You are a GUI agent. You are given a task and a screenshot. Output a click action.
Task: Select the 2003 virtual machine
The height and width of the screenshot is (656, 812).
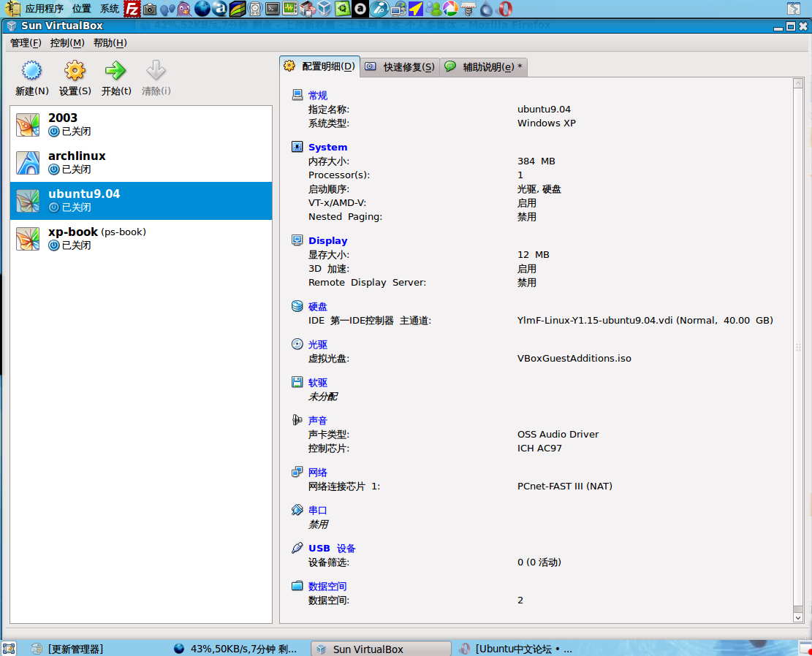141,125
